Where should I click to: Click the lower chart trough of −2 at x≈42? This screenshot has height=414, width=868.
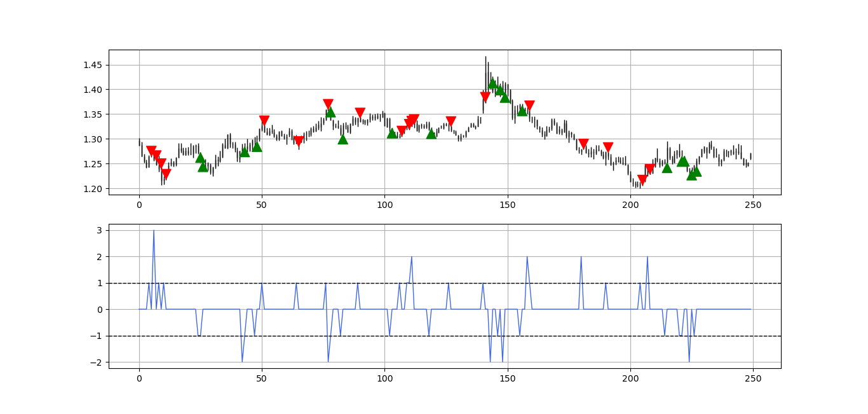point(242,361)
